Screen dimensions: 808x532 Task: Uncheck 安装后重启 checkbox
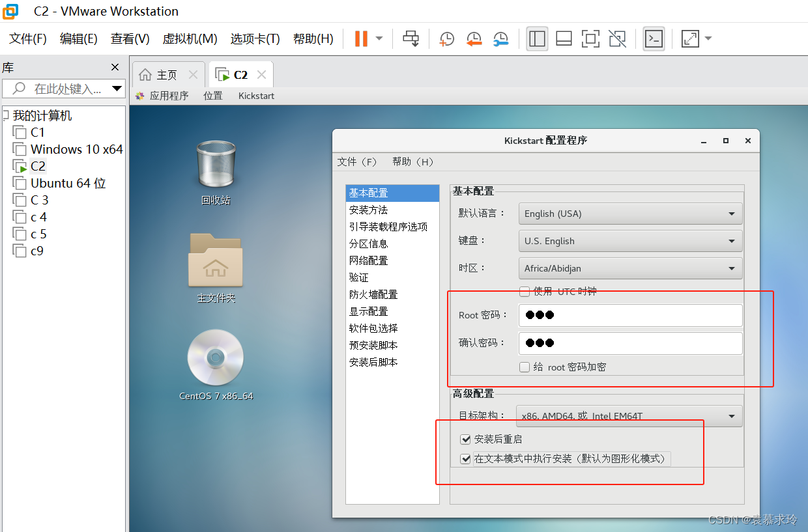point(465,440)
